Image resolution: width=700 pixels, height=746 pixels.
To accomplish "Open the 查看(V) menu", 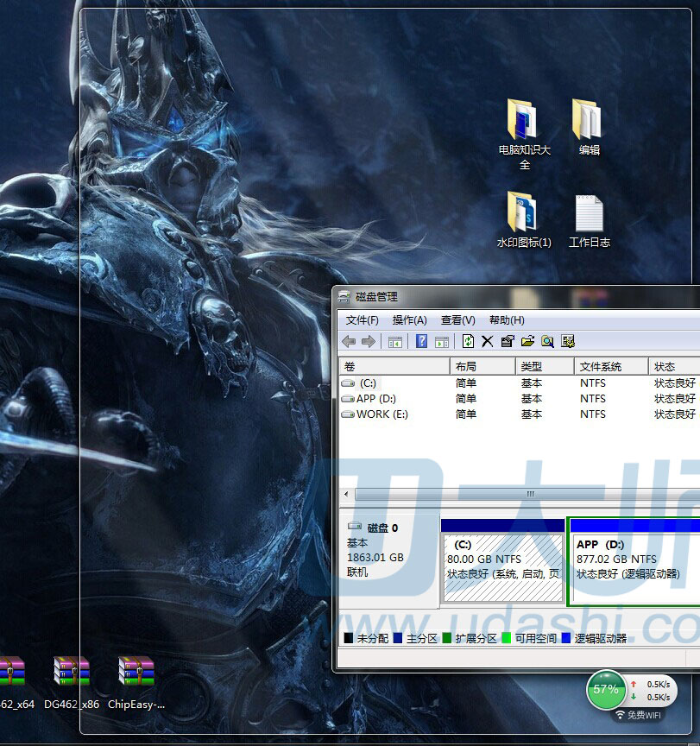I will (x=458, y=320).
